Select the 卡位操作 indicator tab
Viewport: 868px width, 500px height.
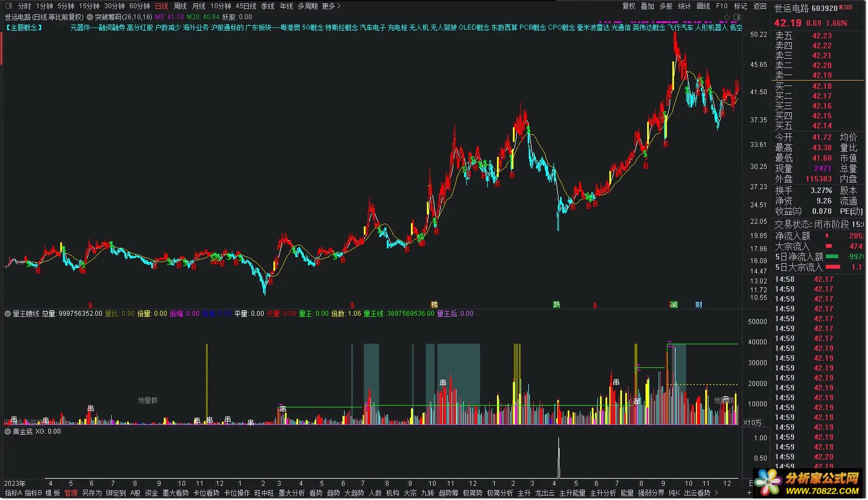pos(237,493)
